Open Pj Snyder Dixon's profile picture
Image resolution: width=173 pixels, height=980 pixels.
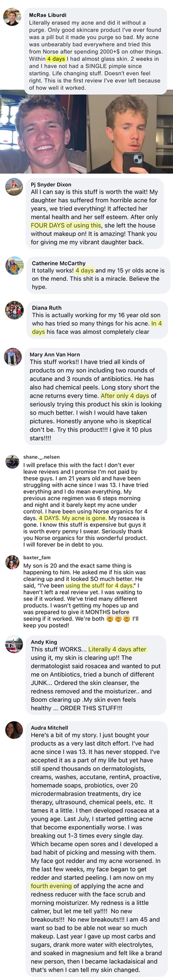pyautogui.click(x=14, y=187)
